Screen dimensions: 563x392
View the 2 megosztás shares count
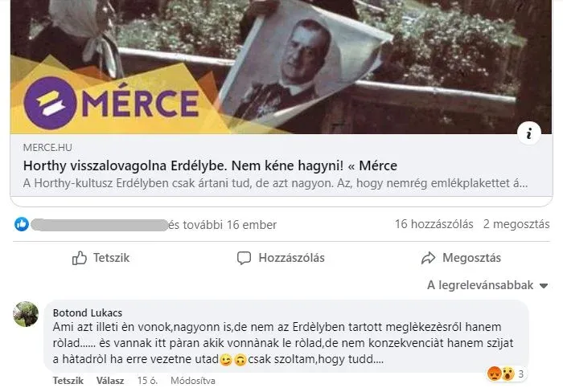pos(516,224)
